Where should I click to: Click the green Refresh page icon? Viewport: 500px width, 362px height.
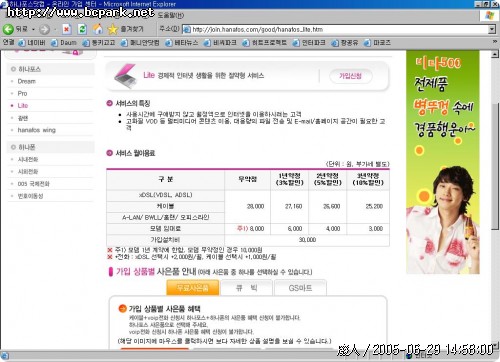(x=82, y=29)
